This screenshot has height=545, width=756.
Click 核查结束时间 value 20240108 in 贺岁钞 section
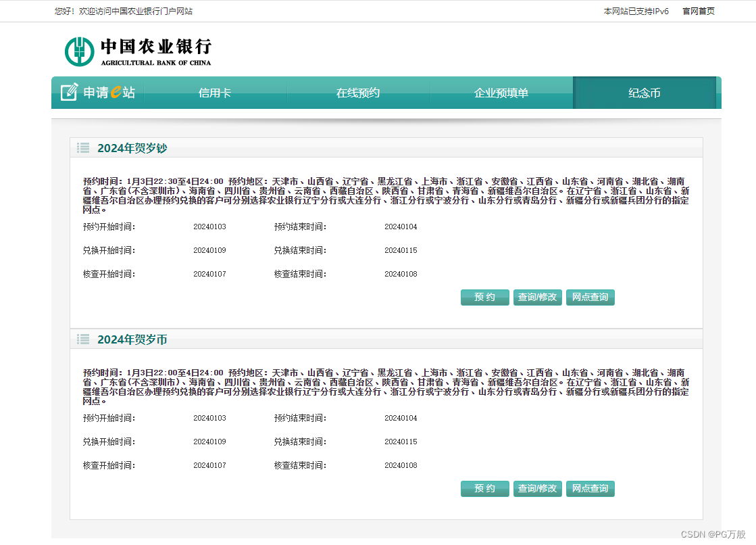click(401, 274)
